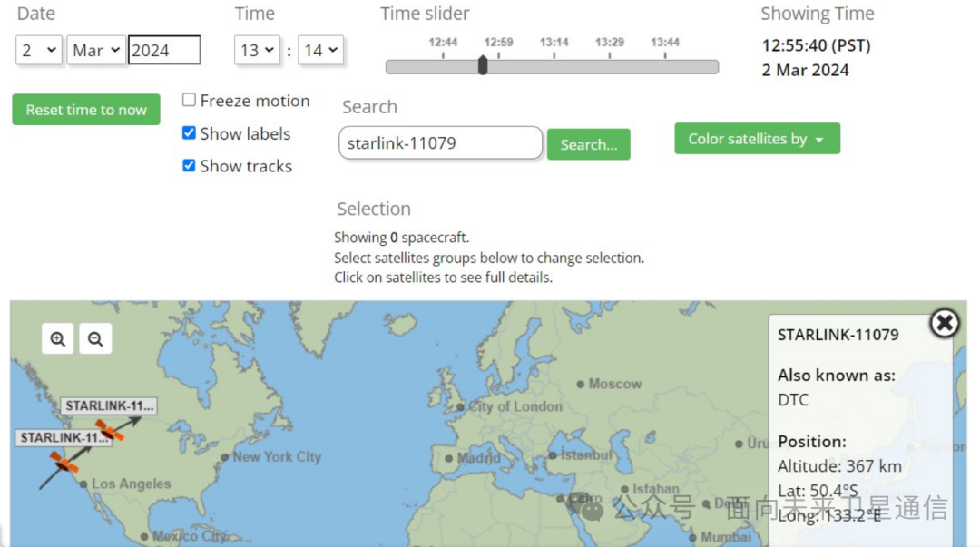Click the time slider handle
The width and height of the screenshot is (980, 547).
pos(483,65)
